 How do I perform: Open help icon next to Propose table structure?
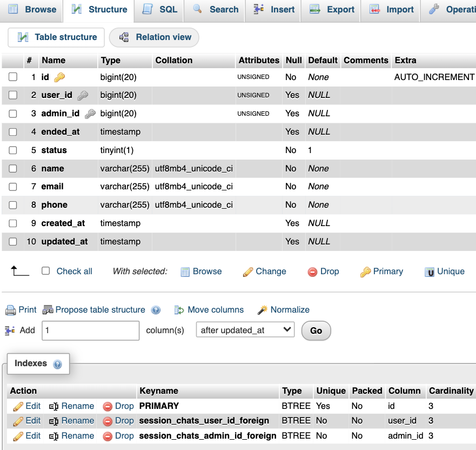[x=156, y=310]
